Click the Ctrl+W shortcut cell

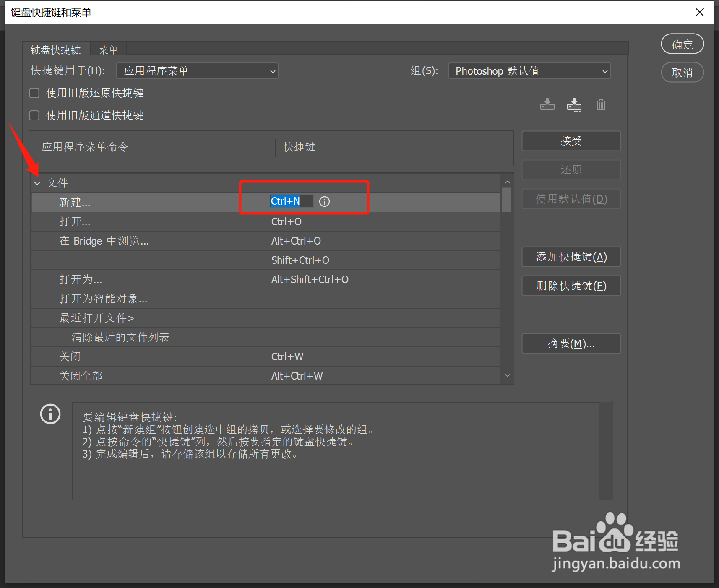tap(287, 356)
